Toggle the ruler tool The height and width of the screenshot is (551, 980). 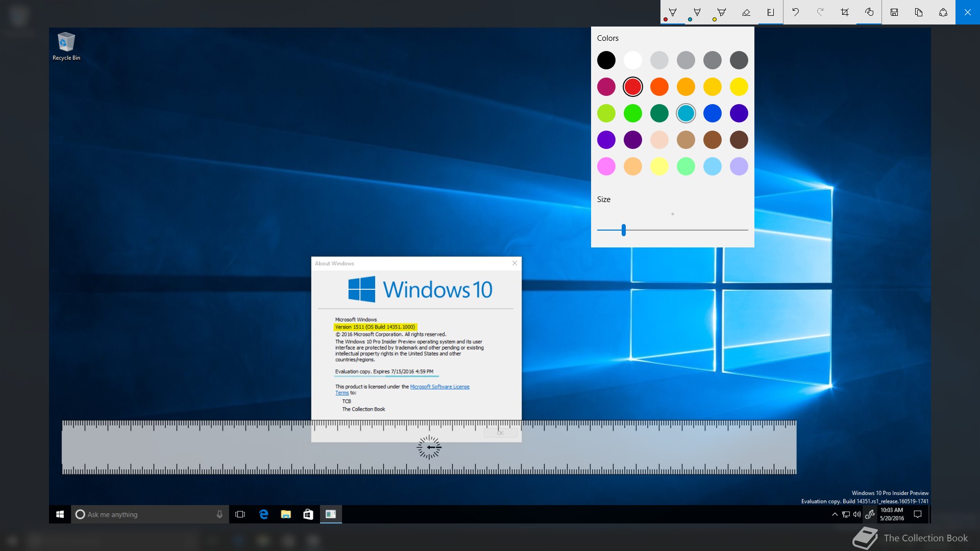pos(771,12)
